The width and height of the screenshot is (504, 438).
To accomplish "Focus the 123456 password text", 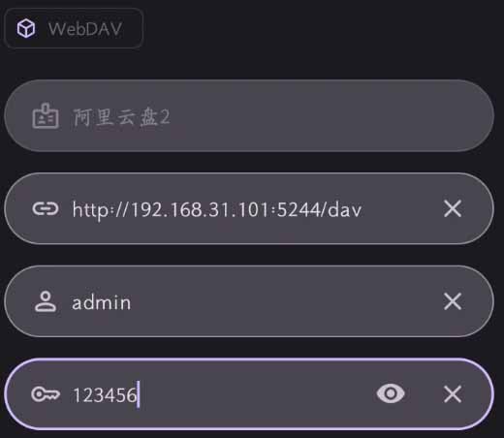I will click(105, 394).
